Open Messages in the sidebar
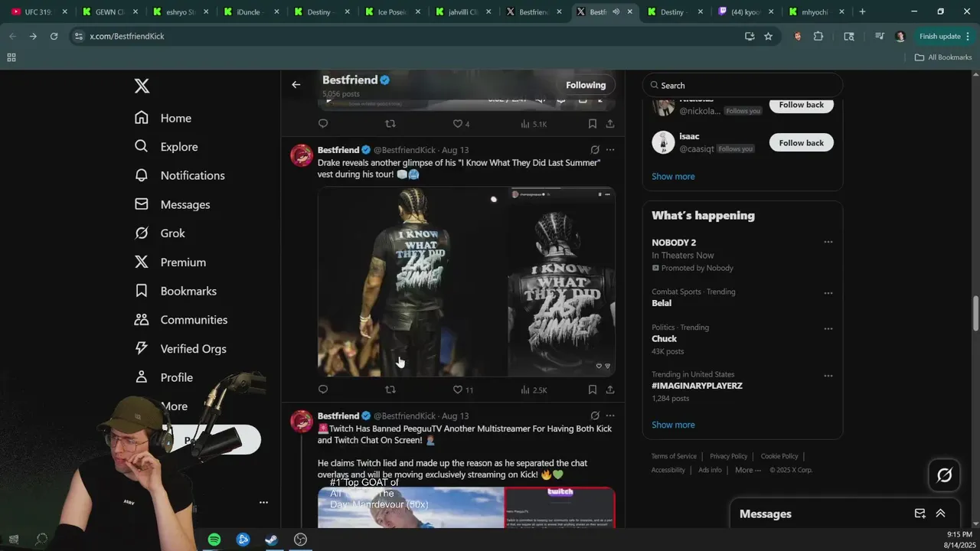The width and height of the screenshot is (980, 551). [x=172, y=204]
